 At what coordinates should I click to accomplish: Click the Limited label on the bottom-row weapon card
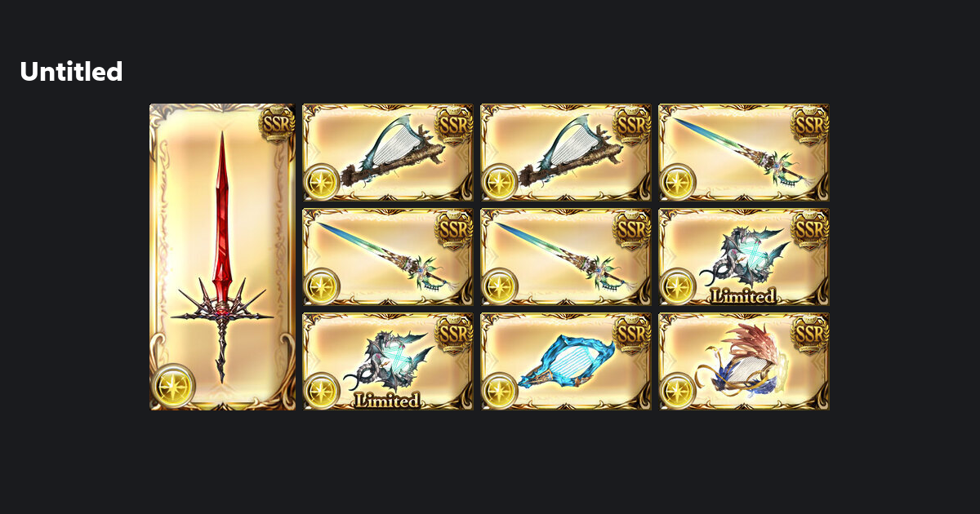tap(388, 401)
